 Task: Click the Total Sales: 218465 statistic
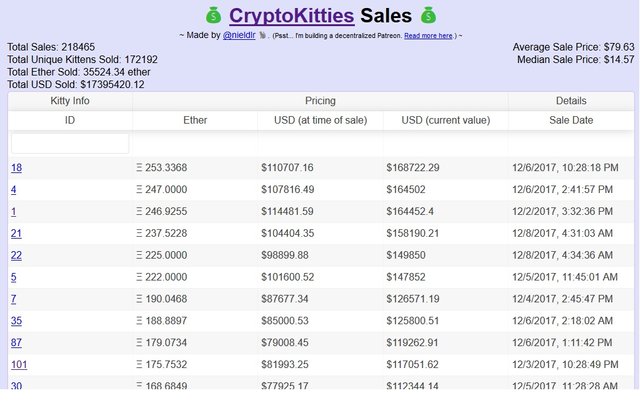[x=51, y=47]
